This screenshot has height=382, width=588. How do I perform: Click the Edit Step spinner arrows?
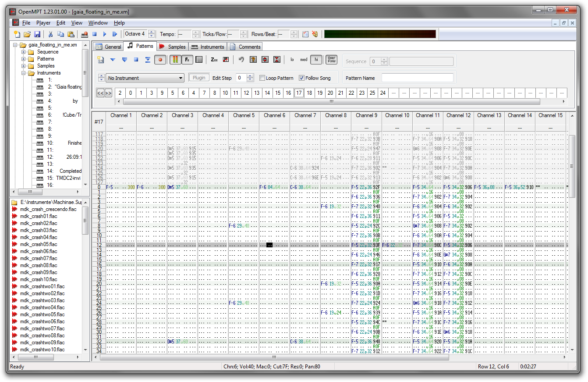coord(250,78)
